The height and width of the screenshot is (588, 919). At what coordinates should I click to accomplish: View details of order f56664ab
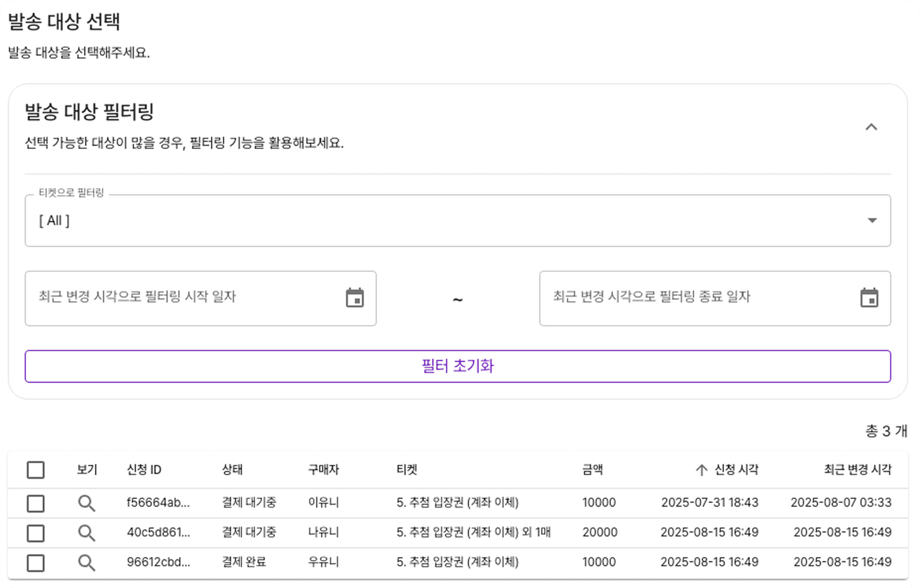tap(87, 503)
